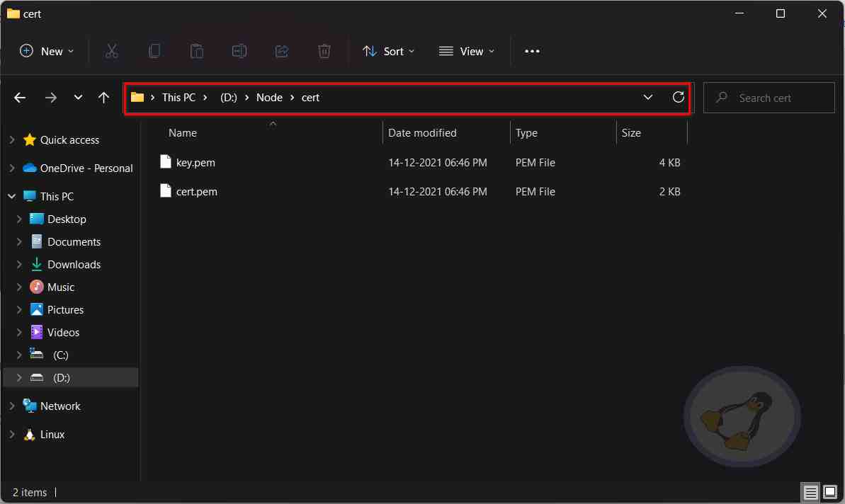Screen dimensions: 845x504
Task: Click the Delete trash icon
Action: tap(324, 51)
